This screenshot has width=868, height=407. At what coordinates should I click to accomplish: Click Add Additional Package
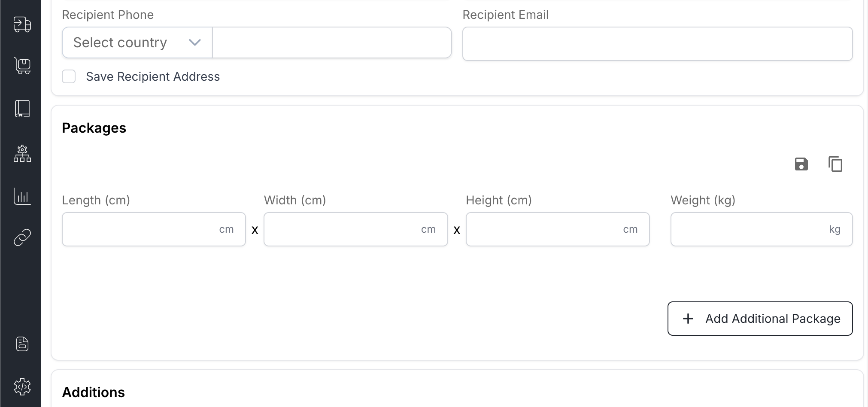click(759, 319)
